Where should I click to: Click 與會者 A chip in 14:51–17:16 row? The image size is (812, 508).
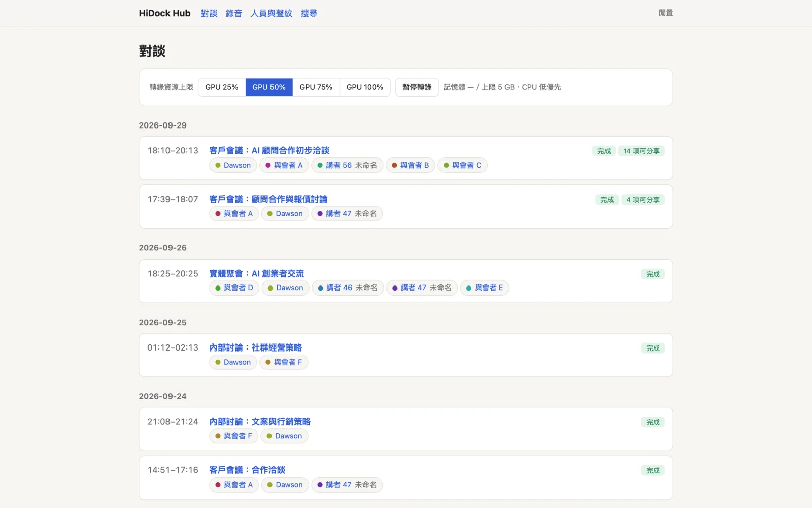pyautogui.click(x=234, y=485)
